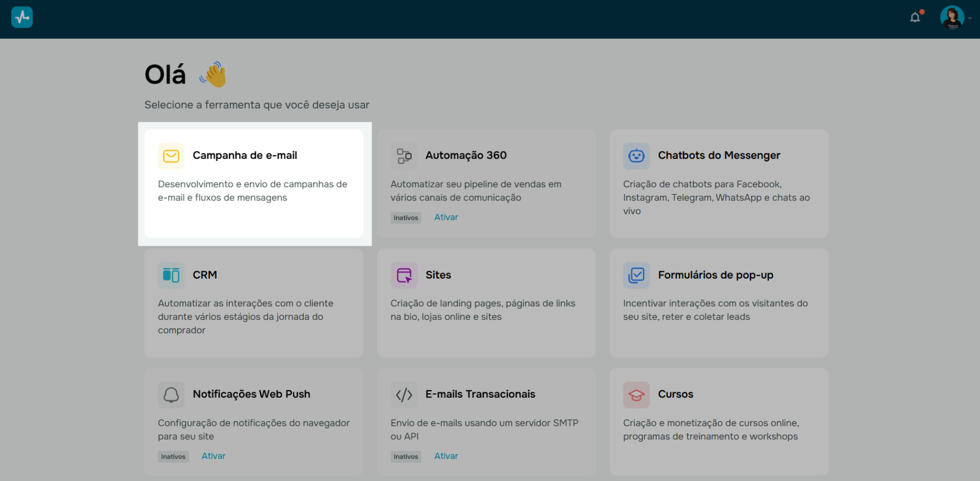980x481 pixels.
Task: Click Ativar for E-mails Transacionais
Action: click(446, 455)
